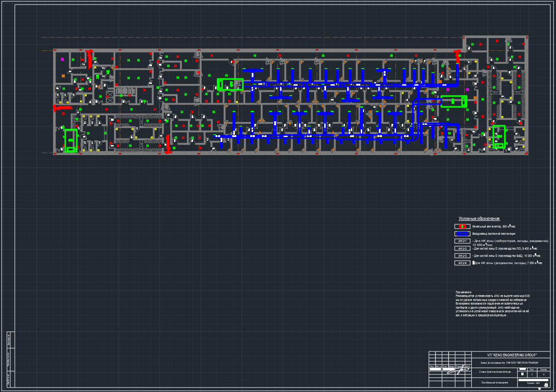
Task: Click the green AHU unit at bottom-left of plan
Action: (71, 141)
